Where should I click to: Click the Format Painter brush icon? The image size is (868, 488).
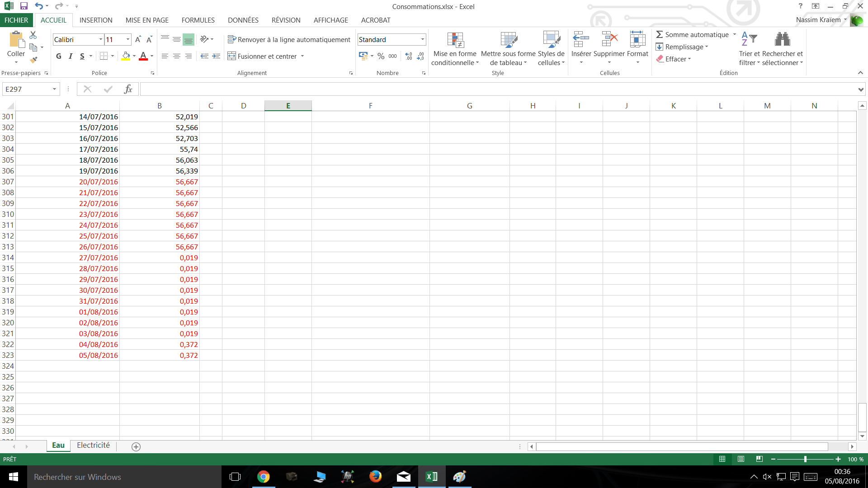[33, 60]
